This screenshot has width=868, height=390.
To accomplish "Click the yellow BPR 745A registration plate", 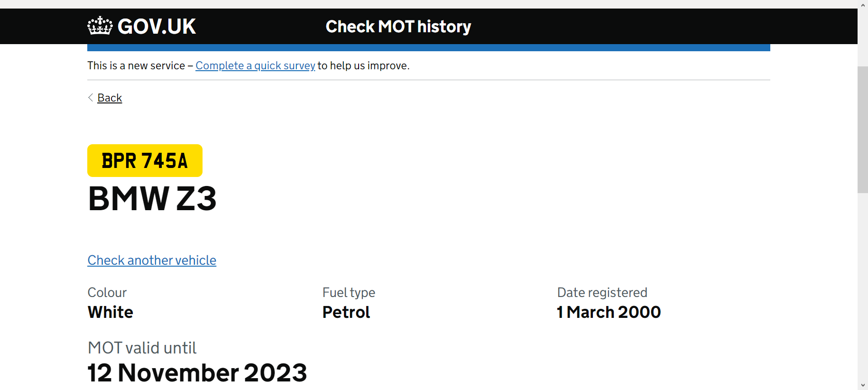I will point(145,160).
